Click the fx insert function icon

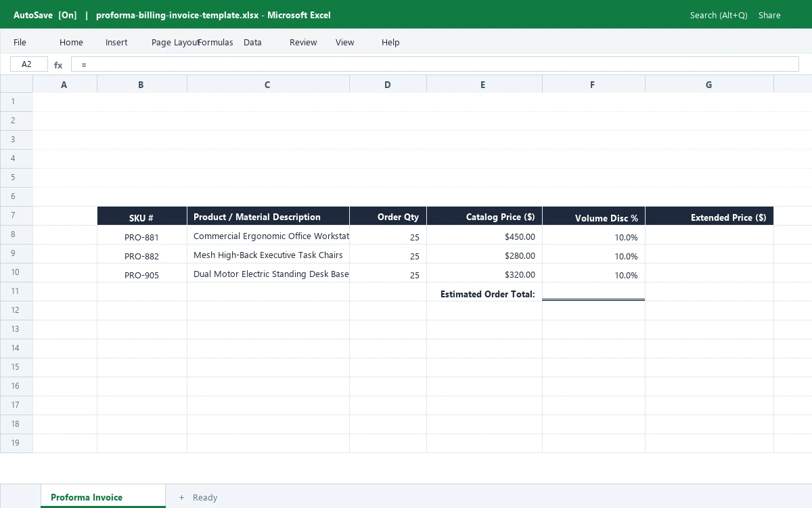click(58, 65)
